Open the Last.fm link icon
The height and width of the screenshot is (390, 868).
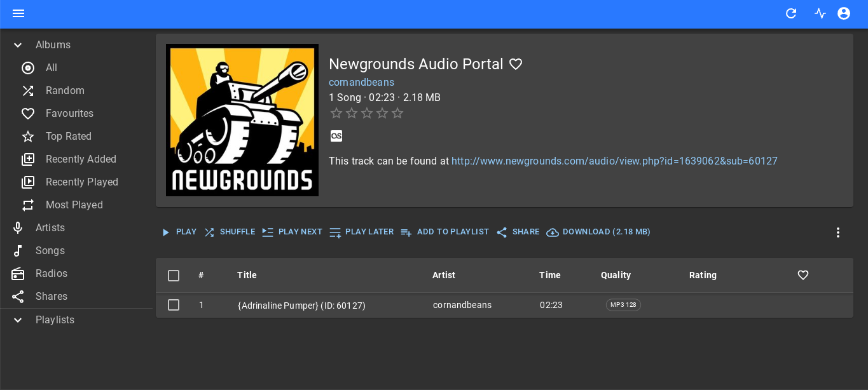[x=336, y=136]
